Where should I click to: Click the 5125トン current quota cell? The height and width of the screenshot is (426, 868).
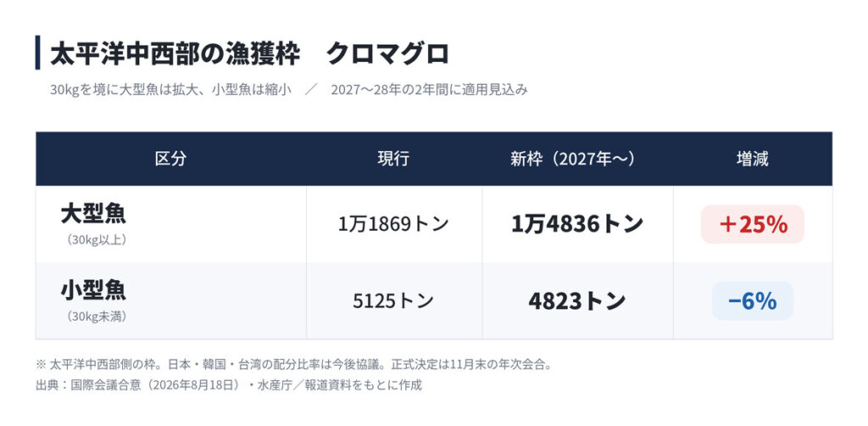coord(393,300)
